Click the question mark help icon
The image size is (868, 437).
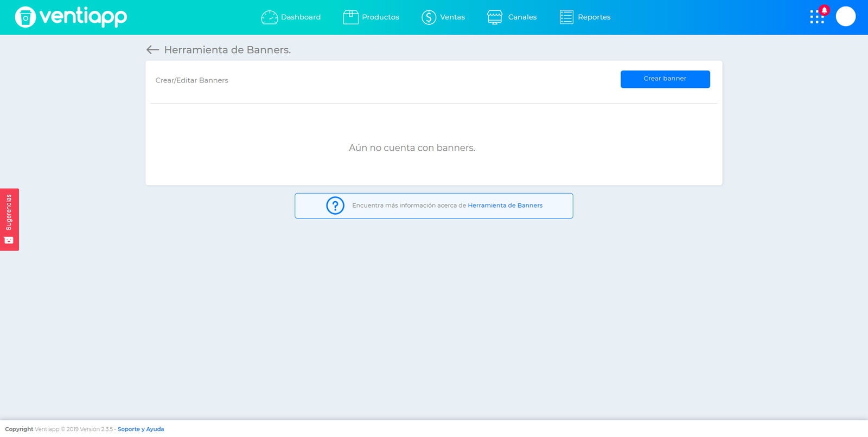tap(335, 205)
